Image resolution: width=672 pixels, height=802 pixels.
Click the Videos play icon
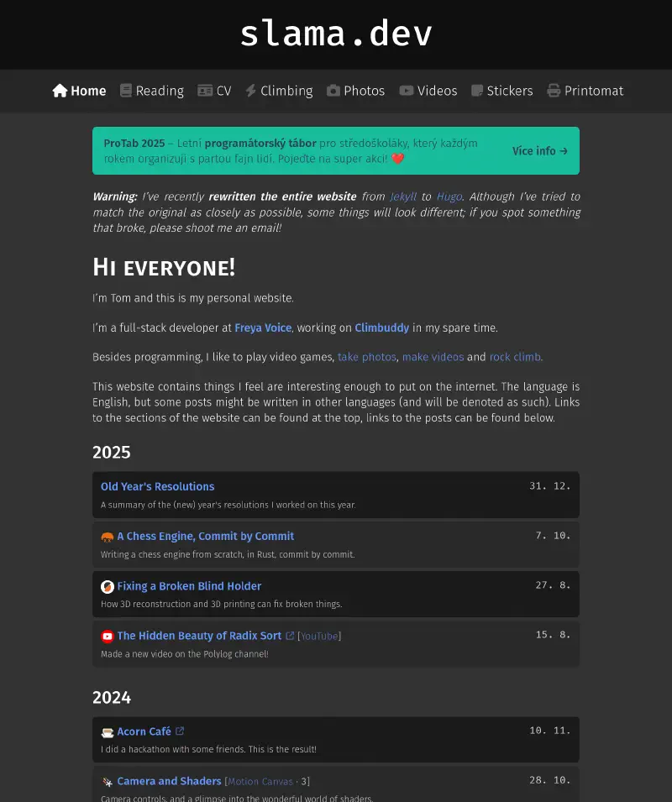(407, 91)
